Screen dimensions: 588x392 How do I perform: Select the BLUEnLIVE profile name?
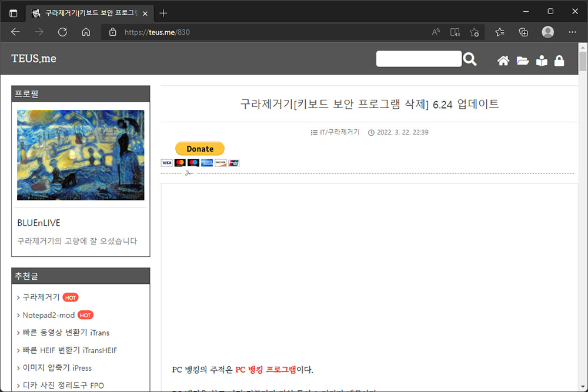coord(39,223)
